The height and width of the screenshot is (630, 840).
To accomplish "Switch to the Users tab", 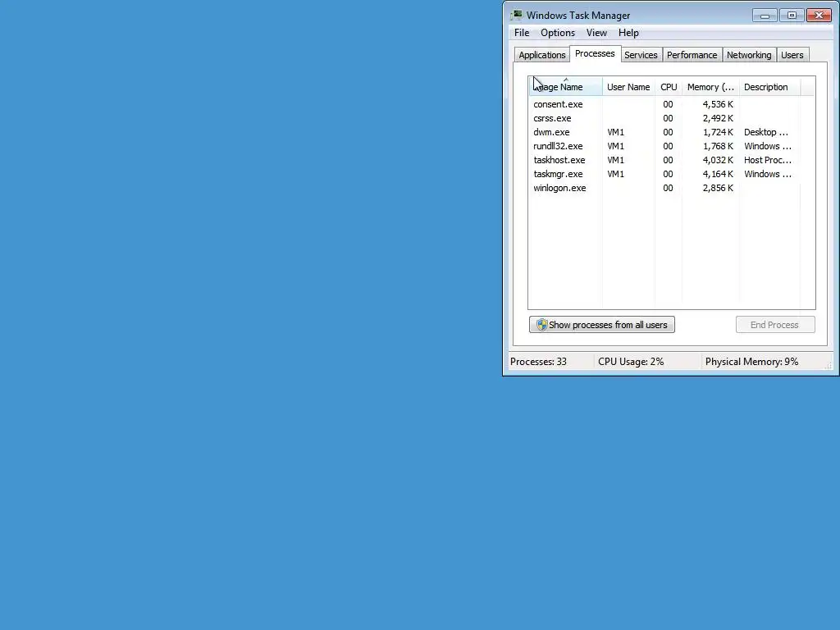I will [792, 55].
